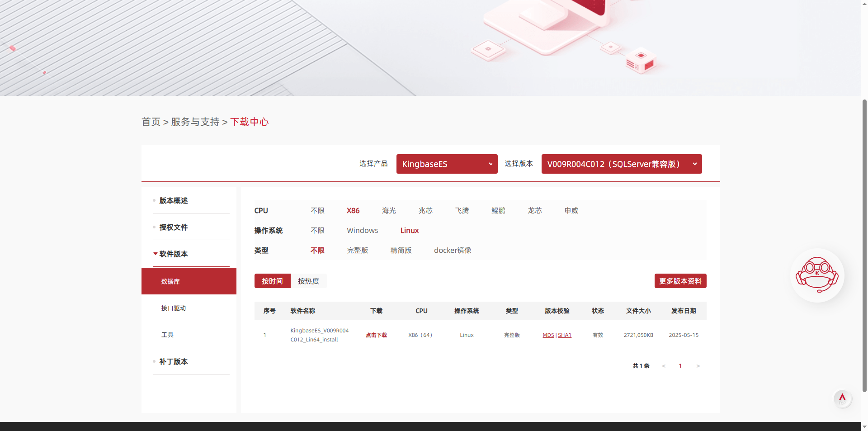868x431 pixels.
Task: Click the release date 2025-05-15
Action: (684, 335)
